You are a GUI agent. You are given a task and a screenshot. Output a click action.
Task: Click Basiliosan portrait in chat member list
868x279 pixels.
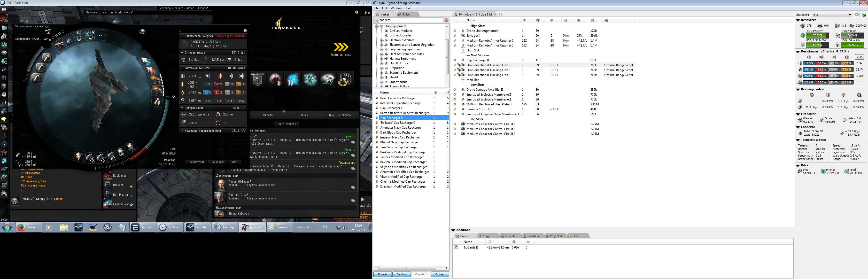(107, 176)
